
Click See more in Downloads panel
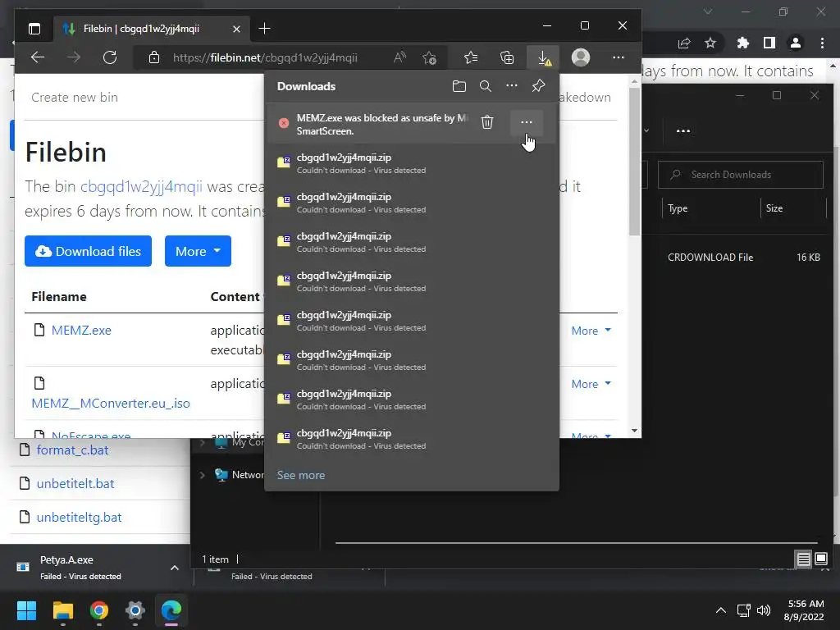pos(301,475)
